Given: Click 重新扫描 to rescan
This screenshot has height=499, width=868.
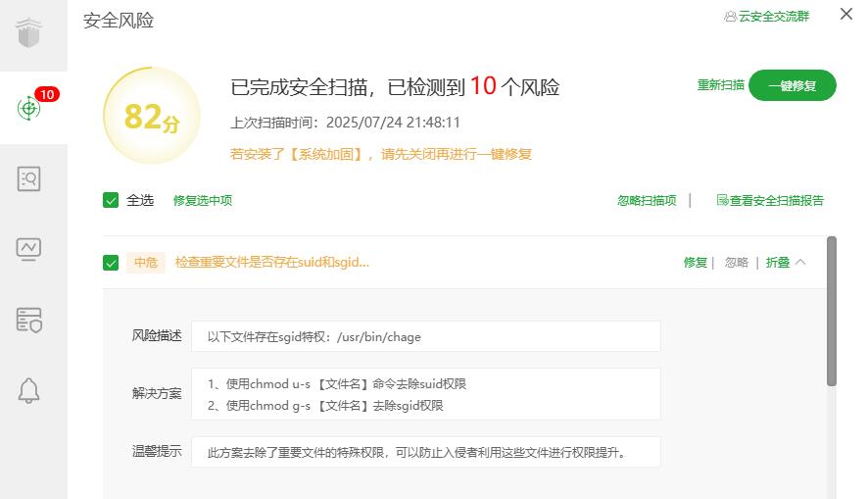Looking at the screenshot, I should tap(720, 84).
